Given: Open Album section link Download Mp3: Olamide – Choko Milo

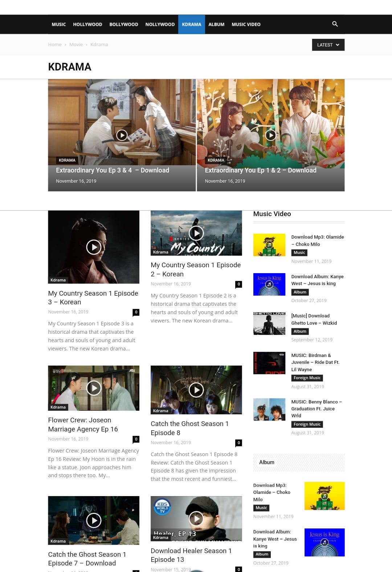Looking at the screenshot, I should [x=272, y=492].
